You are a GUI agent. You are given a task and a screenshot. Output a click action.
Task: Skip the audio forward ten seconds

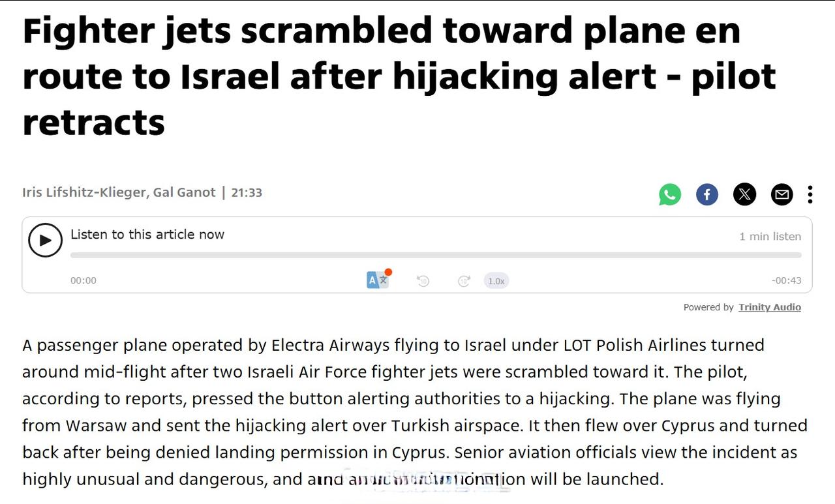(464, 281)
